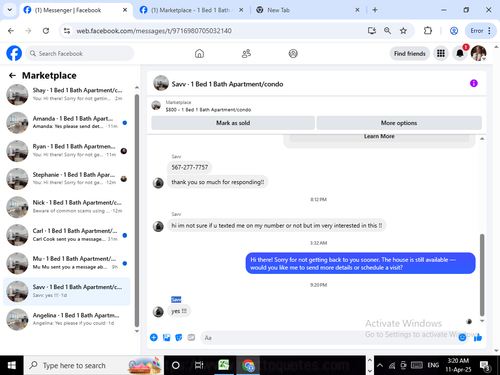Open the Groups icon in top navigation
Image resolution: width=500 pixels, height=375 pixels.
point(293,53)
